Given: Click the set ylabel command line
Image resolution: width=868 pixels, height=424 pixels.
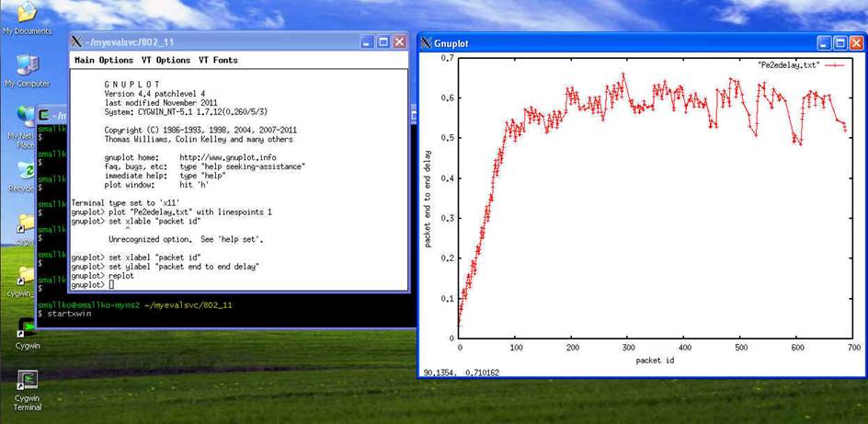Looking at the screenshot, I should tap(166, 266).
